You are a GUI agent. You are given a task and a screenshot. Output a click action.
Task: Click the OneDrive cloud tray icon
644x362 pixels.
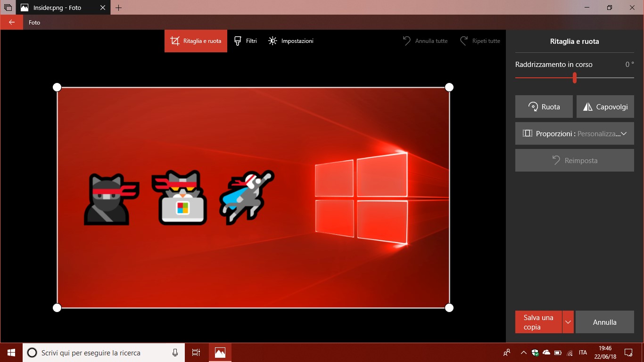click(546, 353)
